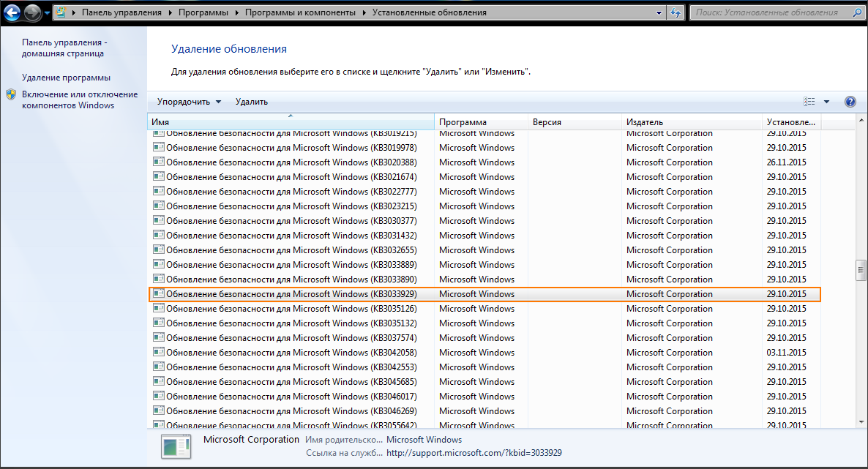Select update KB3033889 row
The width and height of the screenshot is (868, 469).
485,265
